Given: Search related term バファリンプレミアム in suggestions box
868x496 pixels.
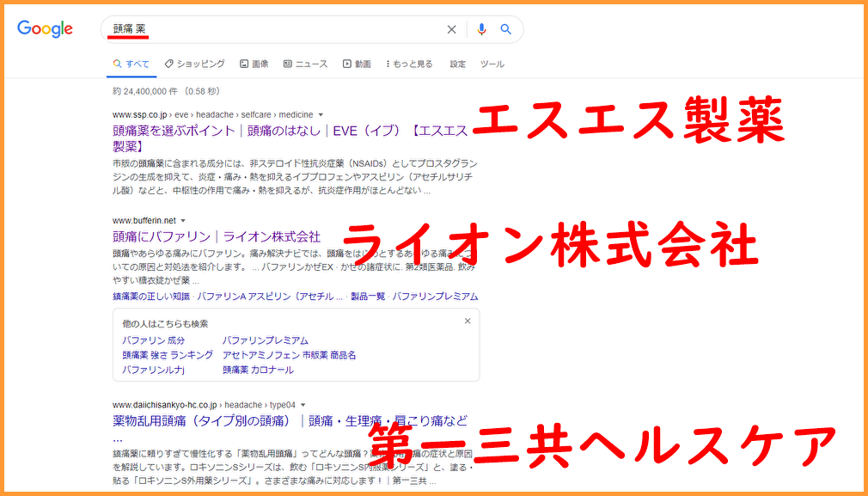Looking at the screenshot, I should click(266, 340).
